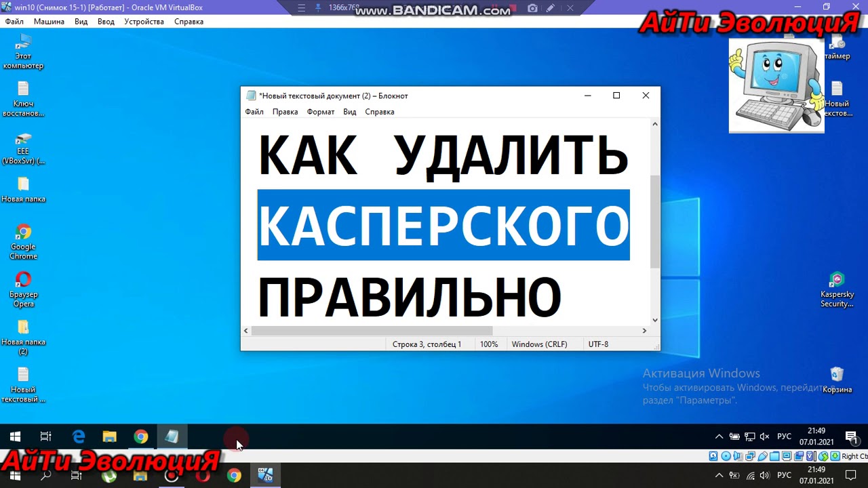Open the VirtualBox Справка menu

click(189, 22)
